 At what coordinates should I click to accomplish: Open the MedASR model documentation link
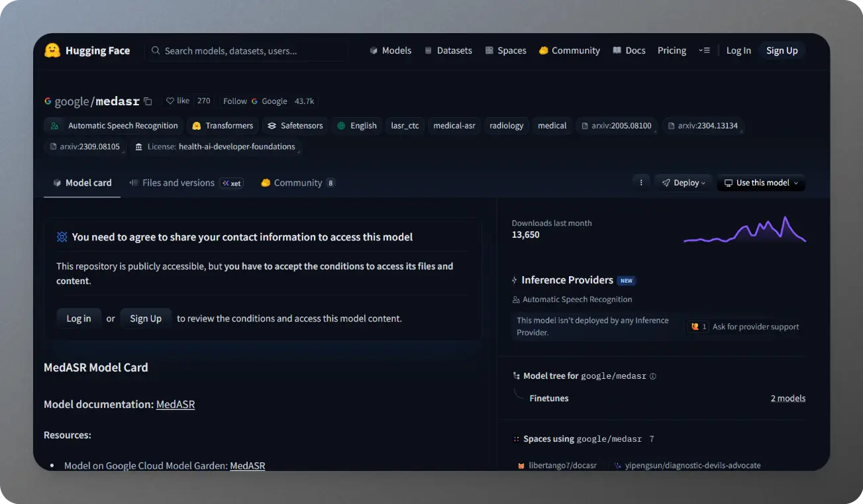tap(176, 404)
